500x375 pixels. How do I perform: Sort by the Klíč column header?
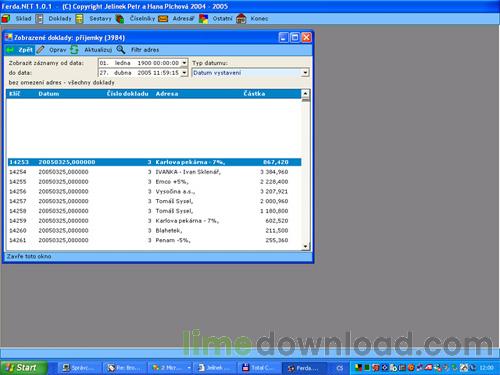pyautogui.click(x=14, y=94)
